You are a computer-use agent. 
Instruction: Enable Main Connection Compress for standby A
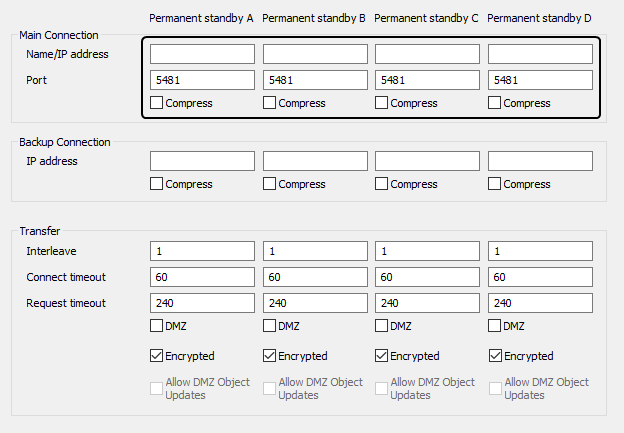point(156,103)
